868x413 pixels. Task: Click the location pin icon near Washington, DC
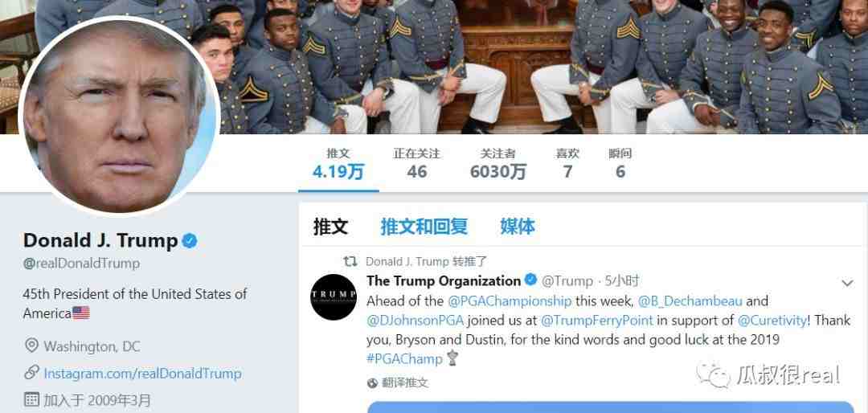tap(31, 346)
